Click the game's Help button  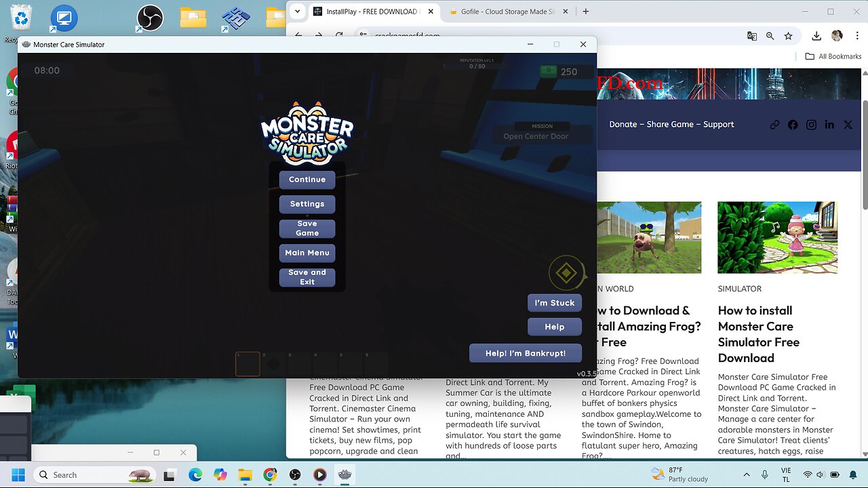(555, 327)
